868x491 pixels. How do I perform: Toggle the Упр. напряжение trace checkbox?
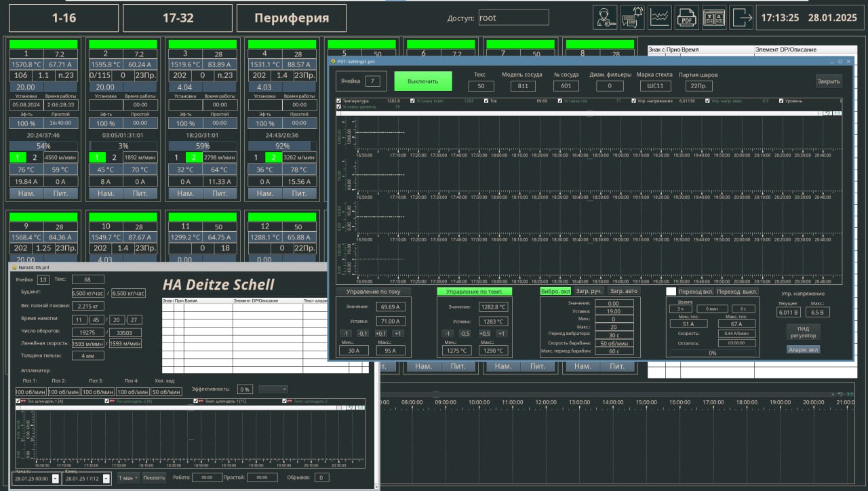click(x=634, y=101)
